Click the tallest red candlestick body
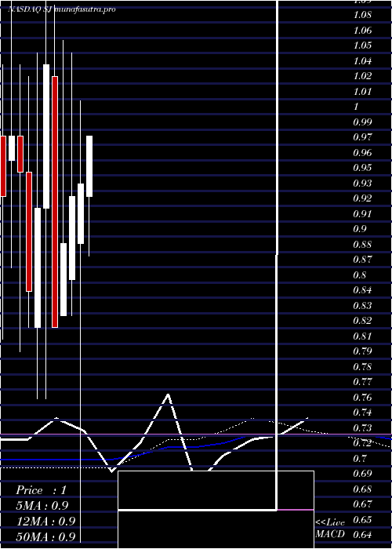Image resolution: width=392 pixels, height=549 pixels. pyautogui.click(x=55, y=202)
